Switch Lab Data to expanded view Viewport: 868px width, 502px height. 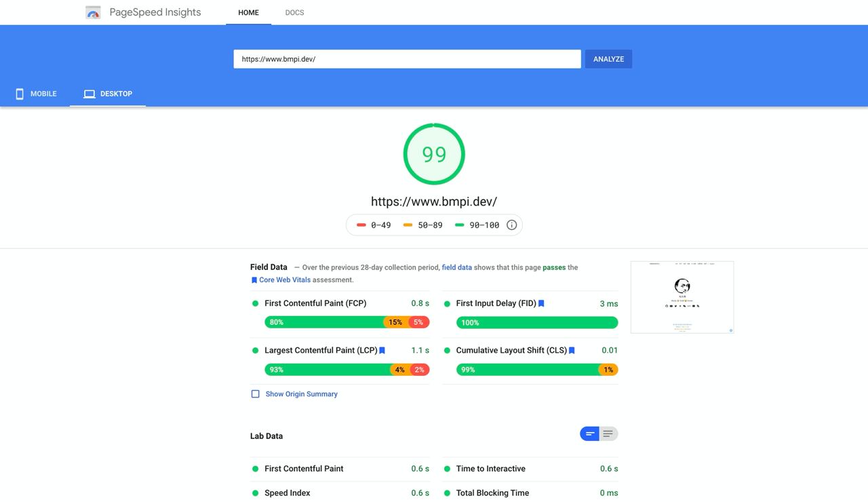click(608, 434)
